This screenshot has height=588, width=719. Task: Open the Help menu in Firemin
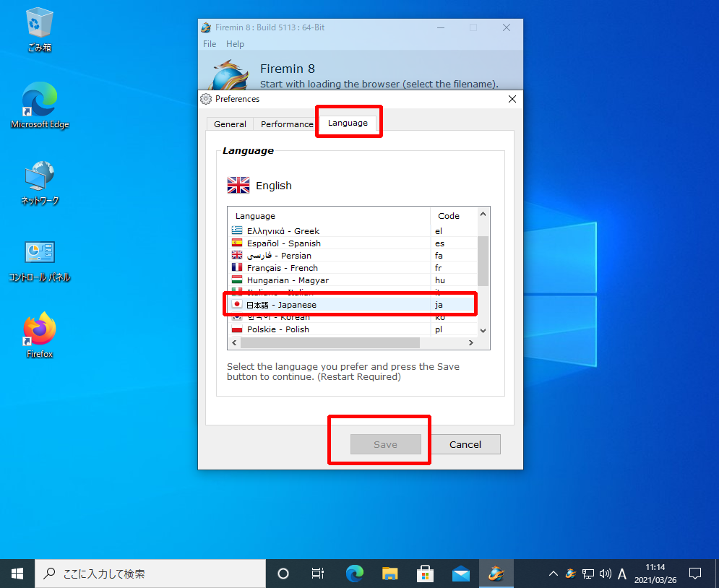pyautogui.click(x=235, y=44)
